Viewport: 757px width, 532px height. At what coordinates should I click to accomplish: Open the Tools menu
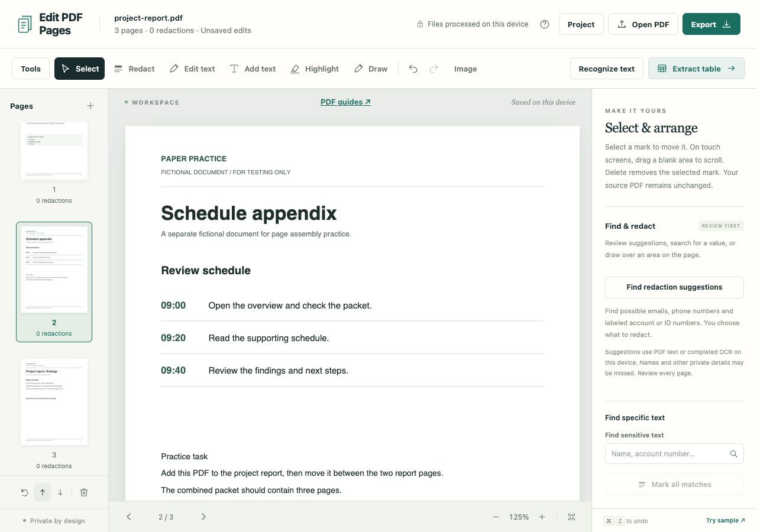pos(31,69)
